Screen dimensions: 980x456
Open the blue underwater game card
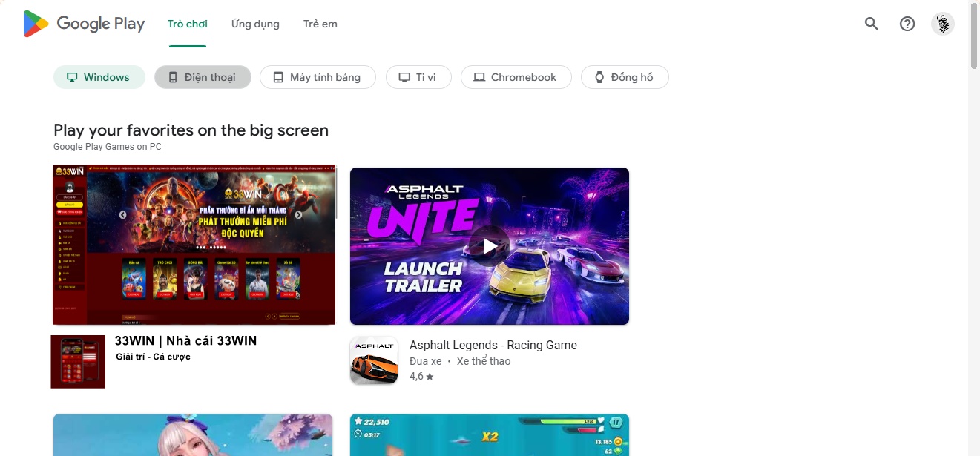coord(490,434)
